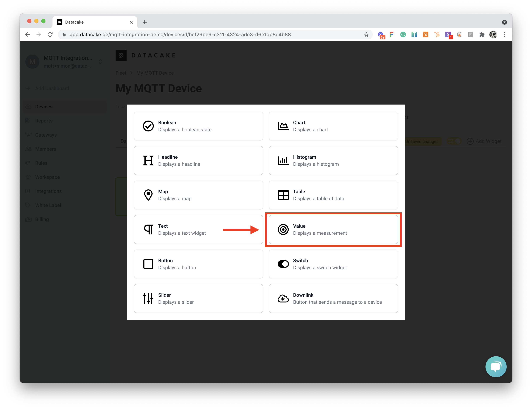This screenshot has height=409, width=532.
Task: Click the Fleet breadcrumb link
Action: pyautogui.click(x=121, y=73)
